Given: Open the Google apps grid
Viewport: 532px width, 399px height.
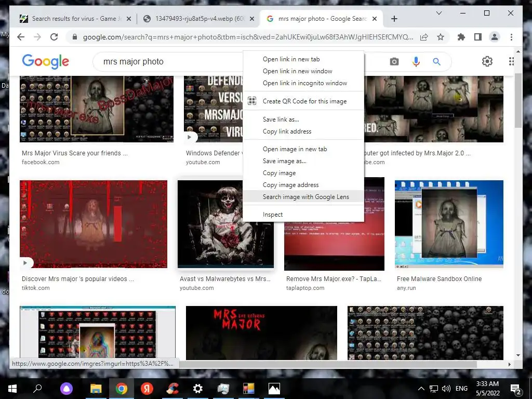Looking at the screenshot, I should click(511, 61).
